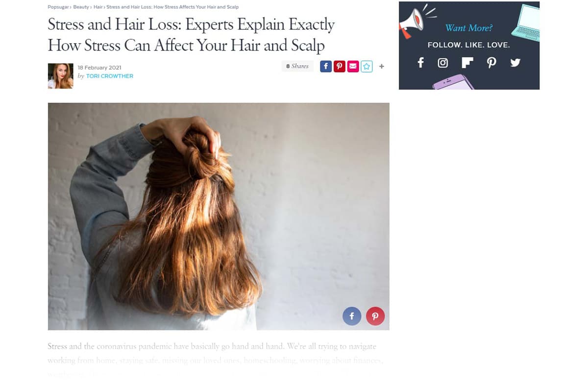Share article by pink email envelope icon
The image size is (588, 392).
click(x=353, y=66)
